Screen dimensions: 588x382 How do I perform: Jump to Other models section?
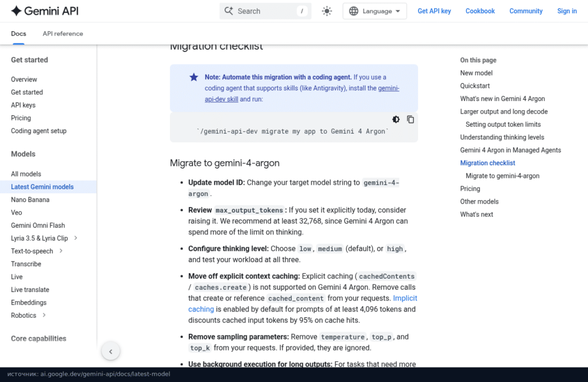click(479, 201)
